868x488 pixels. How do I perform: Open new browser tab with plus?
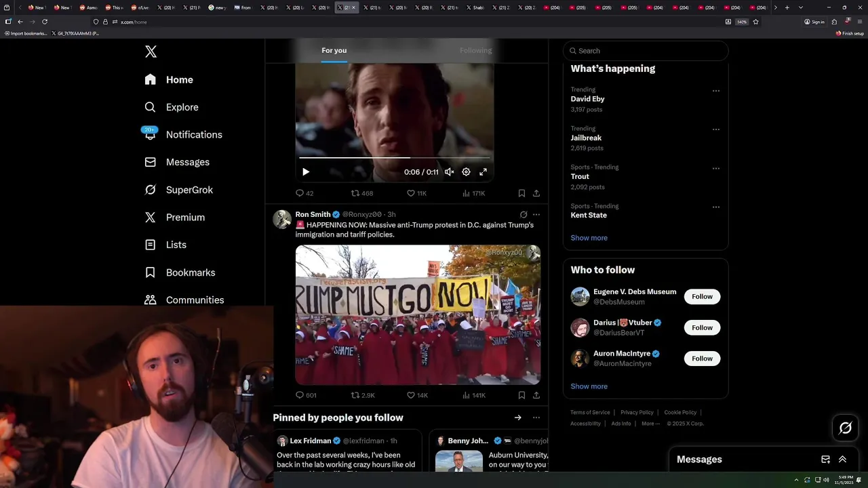pos(787,7)
